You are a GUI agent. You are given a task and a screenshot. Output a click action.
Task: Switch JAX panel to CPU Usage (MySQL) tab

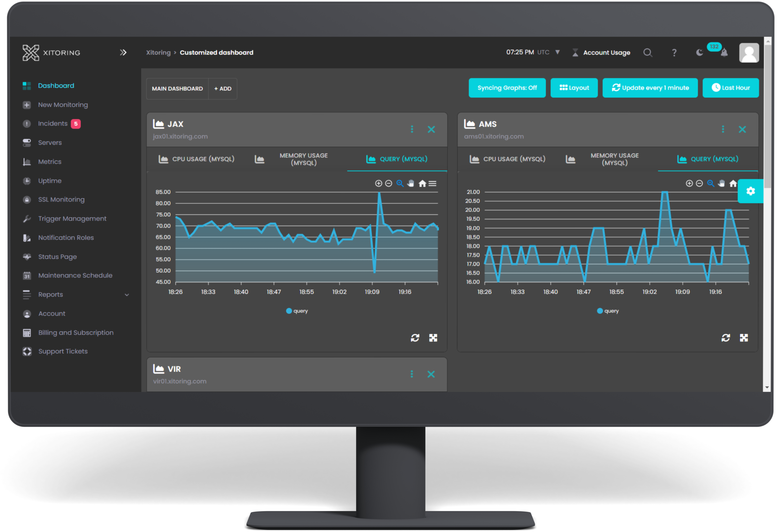point(197,159)
